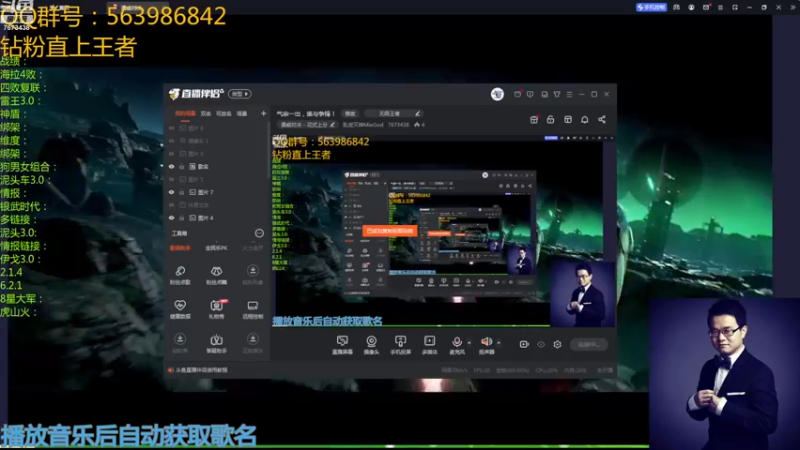
Task: Select the 歌名 source row
Action: coord(218,166)
